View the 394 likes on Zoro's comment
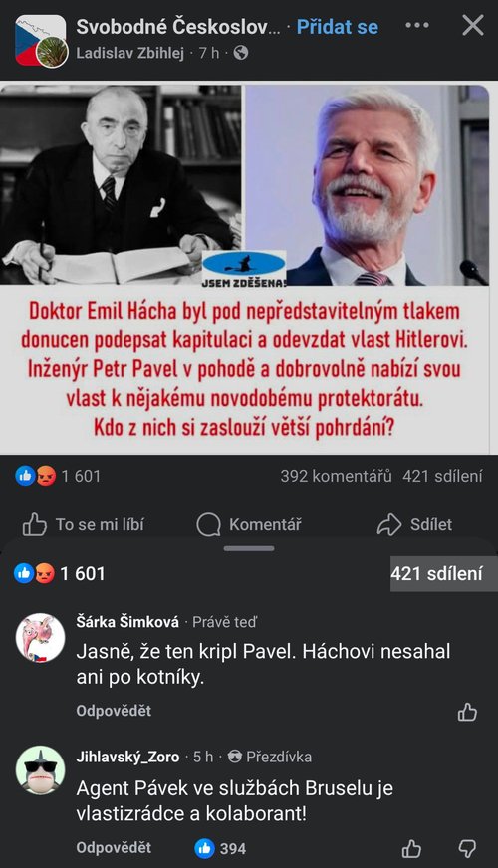 (220, 848)
